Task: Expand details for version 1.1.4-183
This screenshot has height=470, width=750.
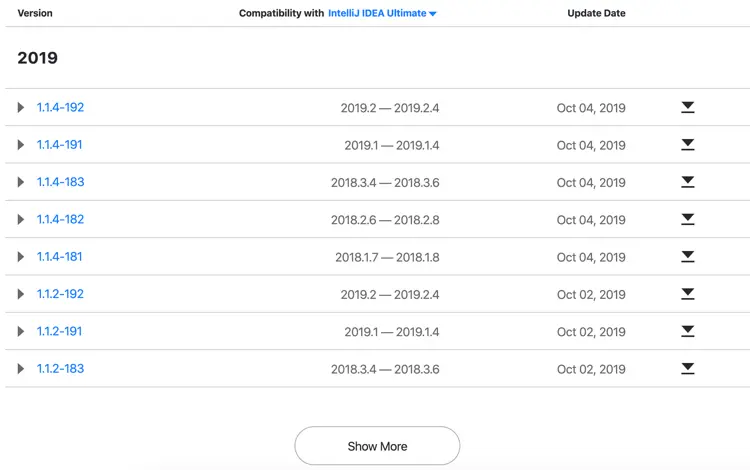Action: coord(21,182)
